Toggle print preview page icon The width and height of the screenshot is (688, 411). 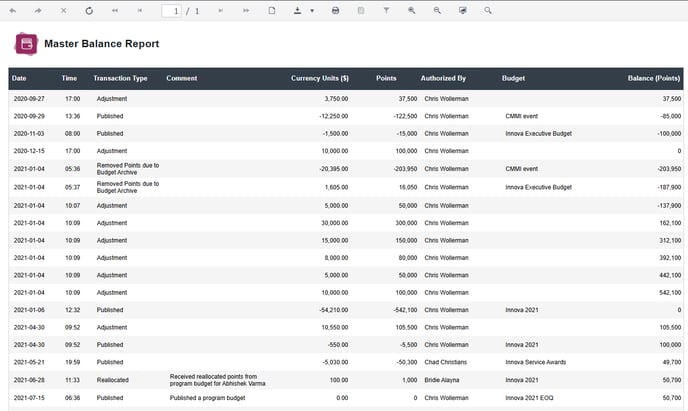pos(272,11)
